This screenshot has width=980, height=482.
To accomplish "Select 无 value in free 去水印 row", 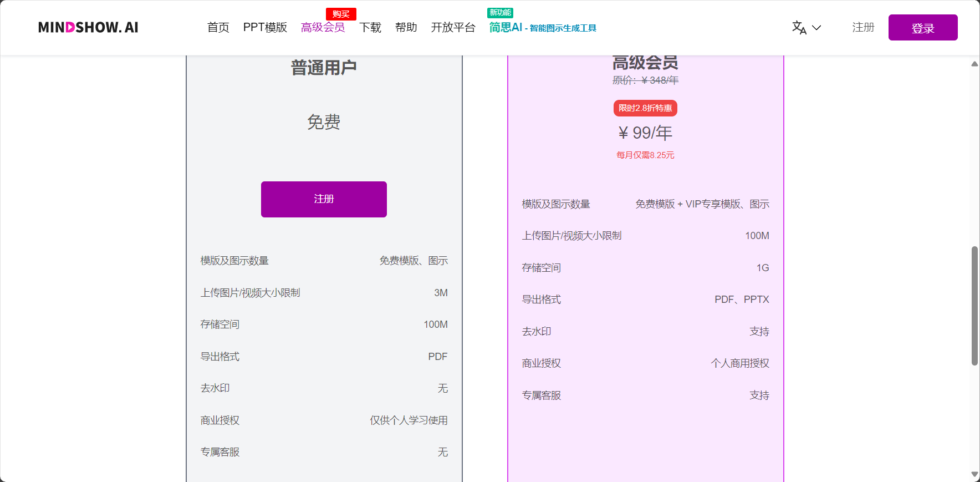I will click(x=442, y=388).
